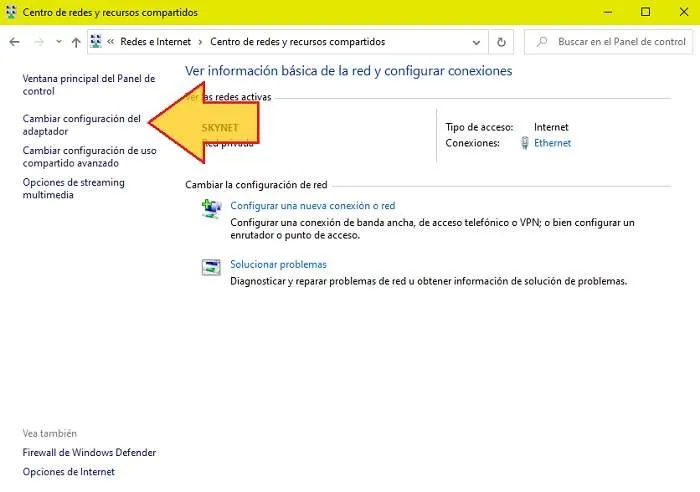Click the troubleshoot problems icon

211,267
